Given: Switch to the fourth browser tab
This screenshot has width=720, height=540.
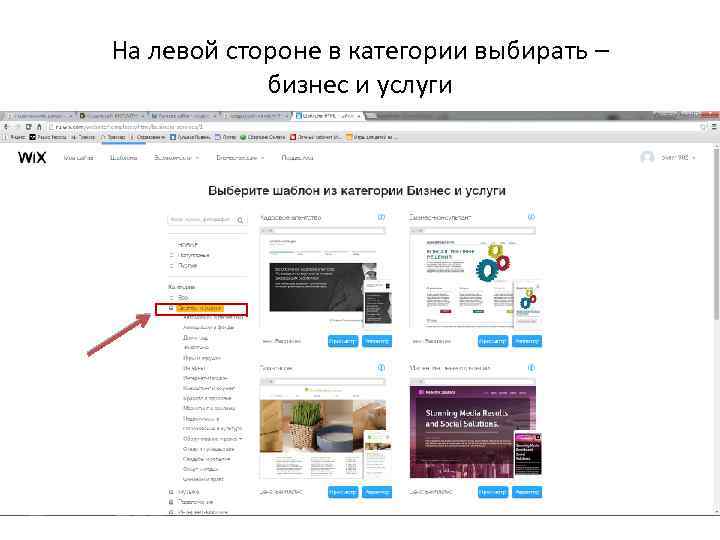Looking at the screenshot, I should tap(256, 116).
